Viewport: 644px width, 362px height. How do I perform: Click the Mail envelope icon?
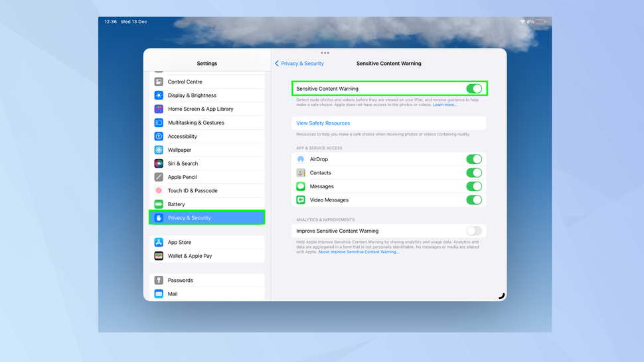point(159,294)
